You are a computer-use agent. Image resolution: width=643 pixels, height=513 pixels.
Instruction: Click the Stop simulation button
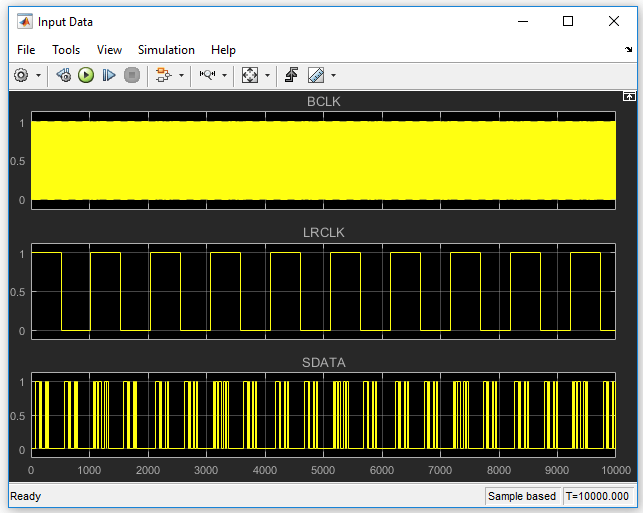point(132,75)
